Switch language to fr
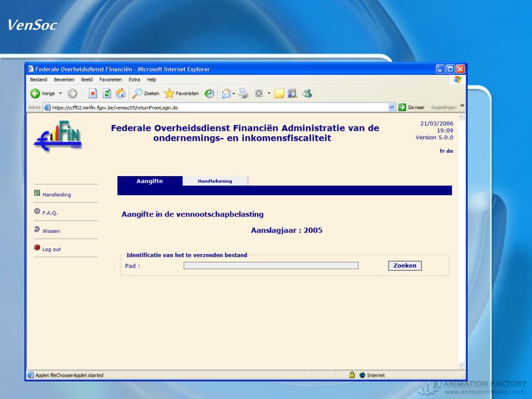The width and height of the screenshot is (532, 399). (x=442, y=151)
